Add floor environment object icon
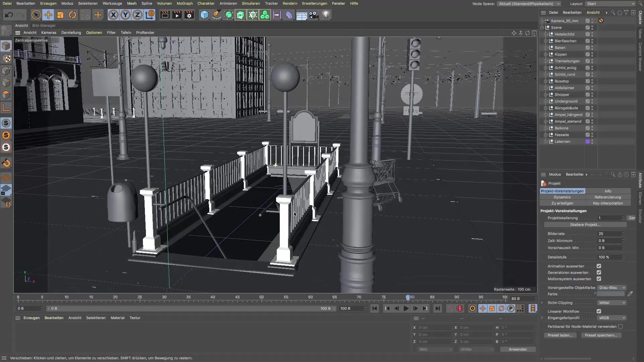 click(302, 15)
